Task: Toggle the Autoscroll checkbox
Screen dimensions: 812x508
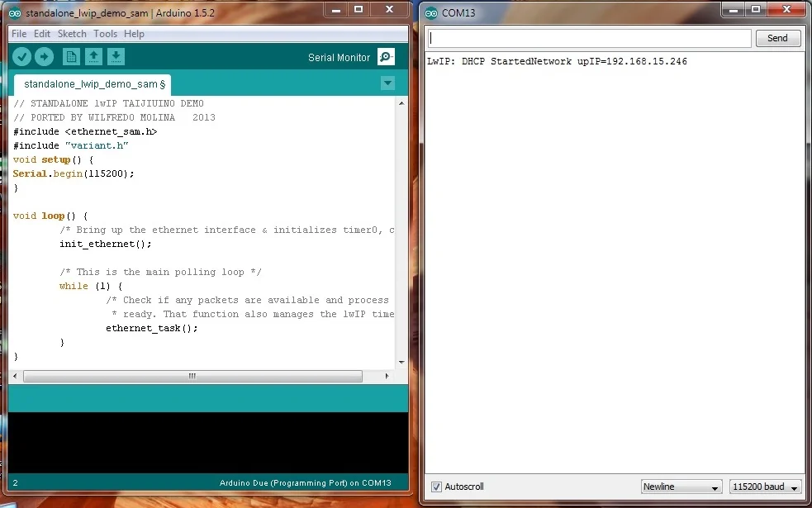Action: [436, 487]
